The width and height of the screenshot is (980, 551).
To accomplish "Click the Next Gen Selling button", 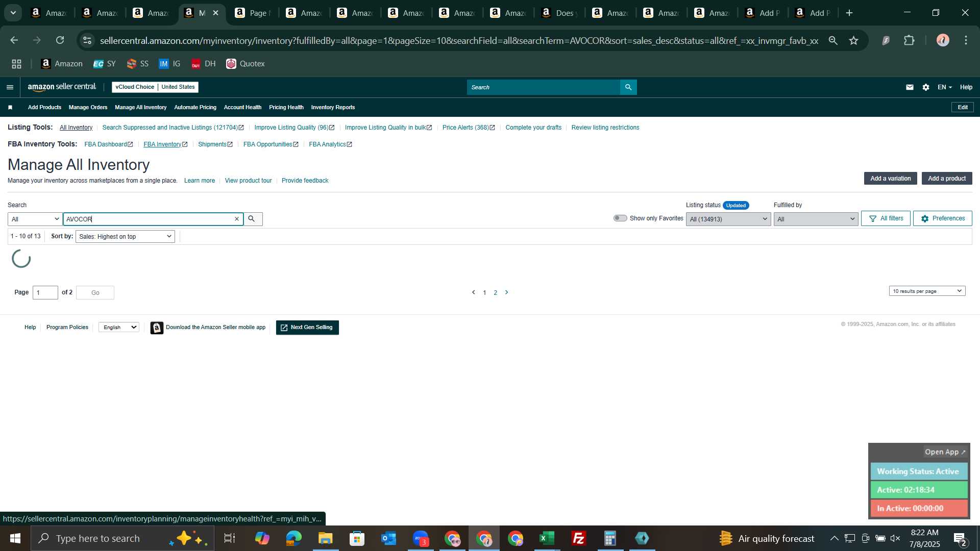I will tap(307, 328).
